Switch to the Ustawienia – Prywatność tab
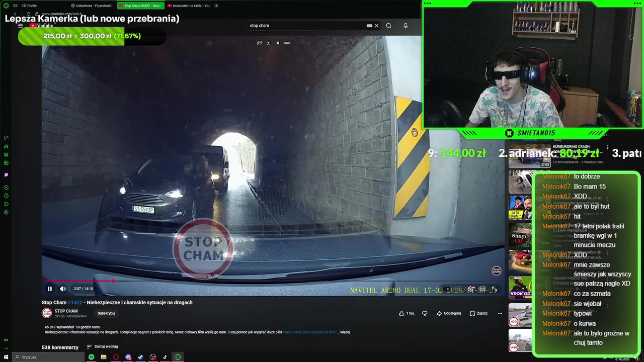Screen dimensions: 644x362 click(92, 6)
